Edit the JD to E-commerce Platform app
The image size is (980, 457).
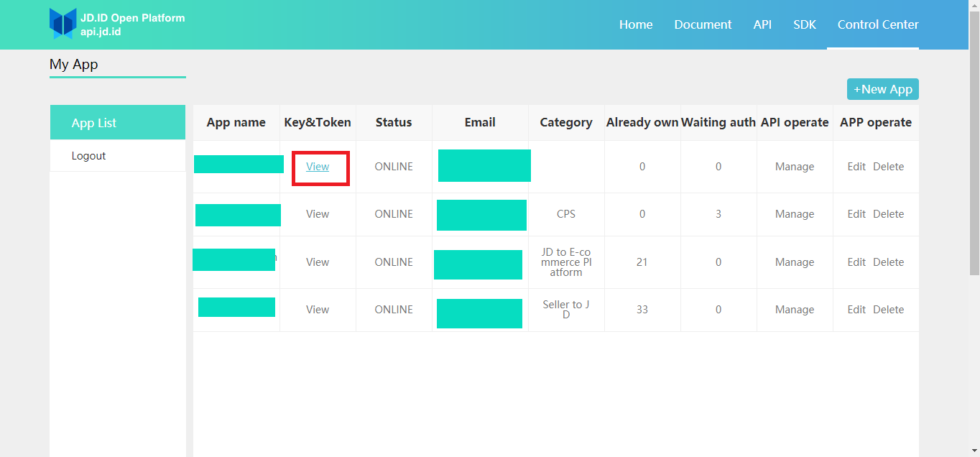pyautogui.click(x=856, y=262)
